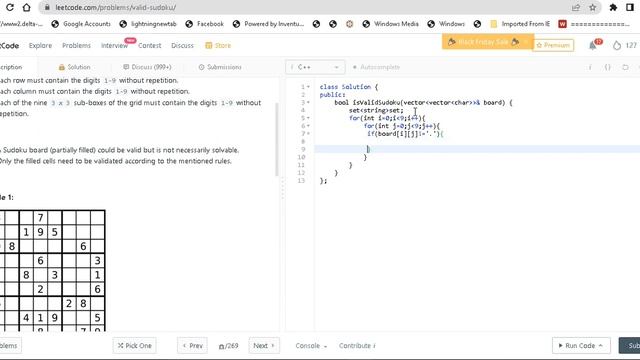Click the Pick One button
This screenshot has width=640, height=360.
tap(135, 346)
